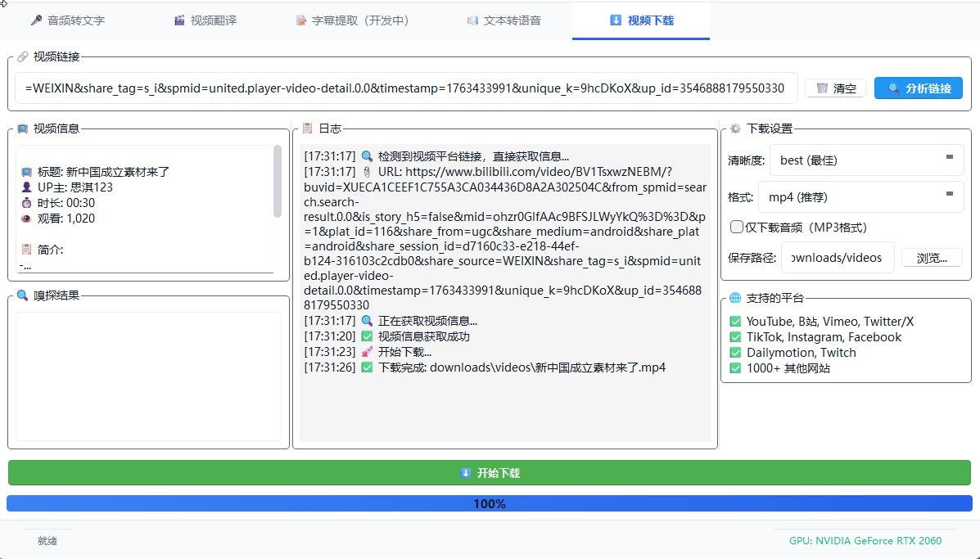Click the eye icon beside 观看: 1,020
The image size is (980, 559).
[x=26, y=219]
